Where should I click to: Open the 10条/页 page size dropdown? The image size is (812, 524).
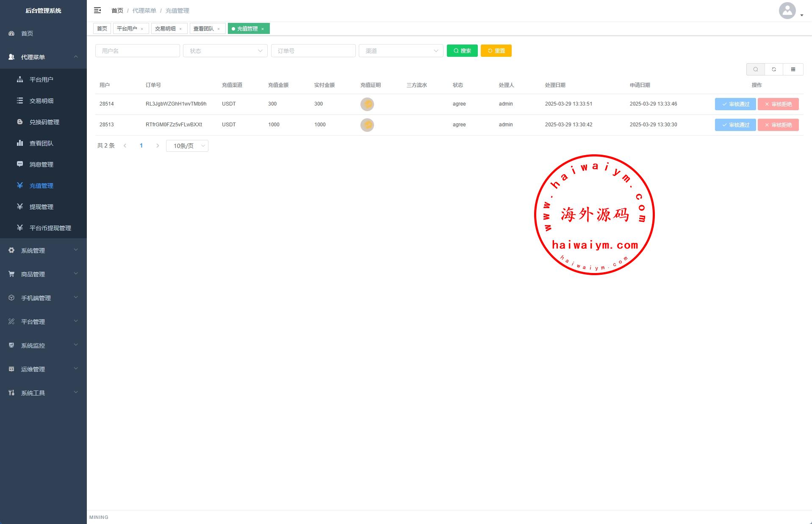pyautogui.click(x=187, y=146)
